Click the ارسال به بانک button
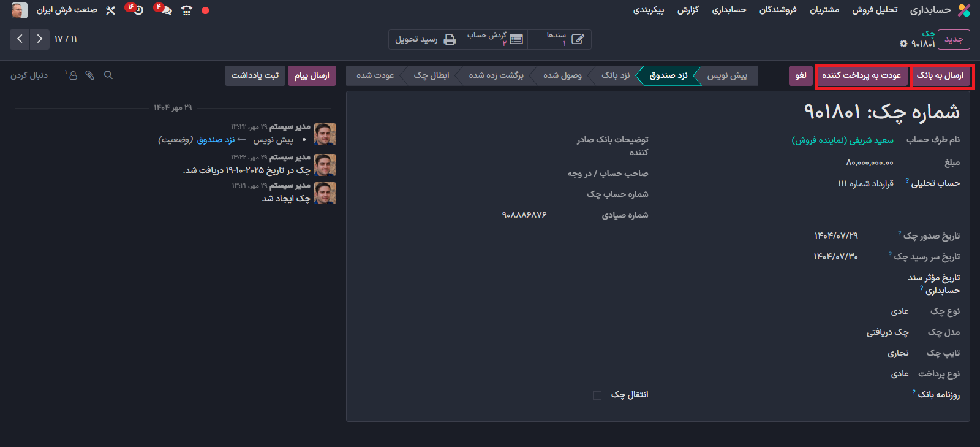 point(940,75)
